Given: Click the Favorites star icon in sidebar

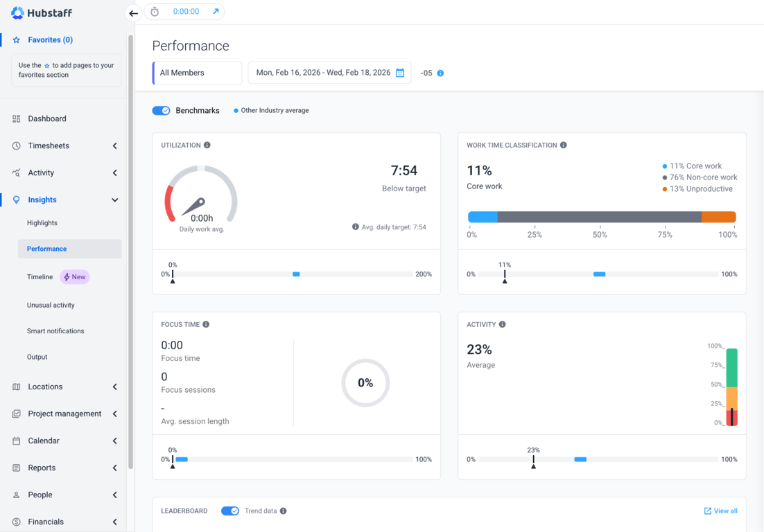Looking at the screenshot, I should (x=17, y=40).
